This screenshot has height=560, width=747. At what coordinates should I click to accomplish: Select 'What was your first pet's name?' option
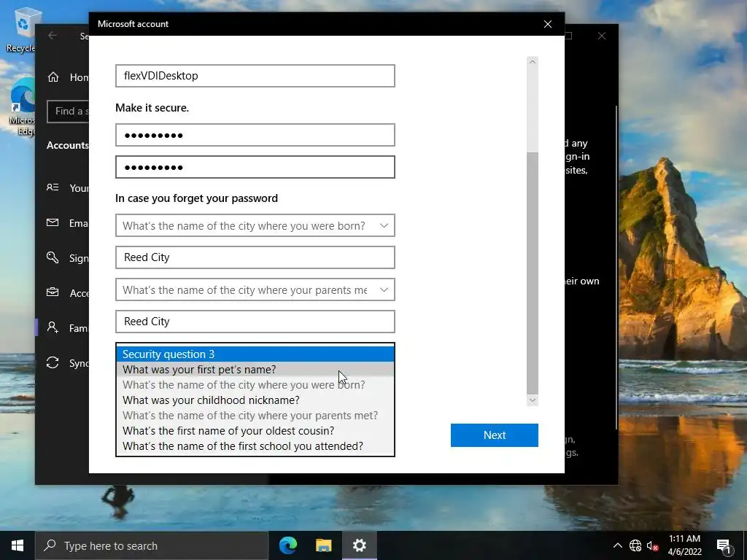pos(255,370)
